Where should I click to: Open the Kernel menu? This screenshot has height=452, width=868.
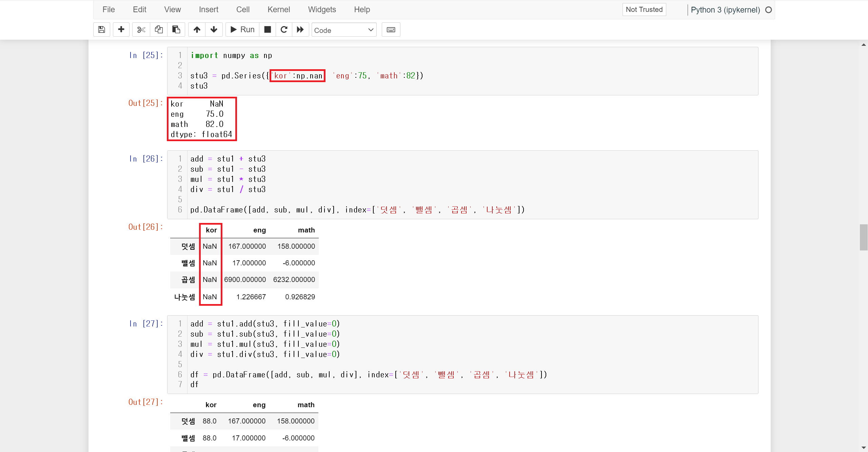[x=278, y=10]
